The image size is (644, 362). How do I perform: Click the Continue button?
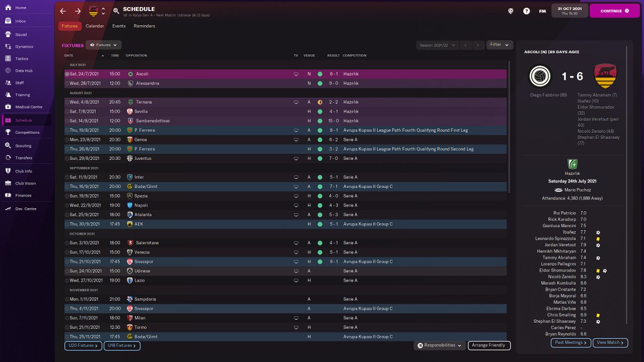[x=615, y=11]
